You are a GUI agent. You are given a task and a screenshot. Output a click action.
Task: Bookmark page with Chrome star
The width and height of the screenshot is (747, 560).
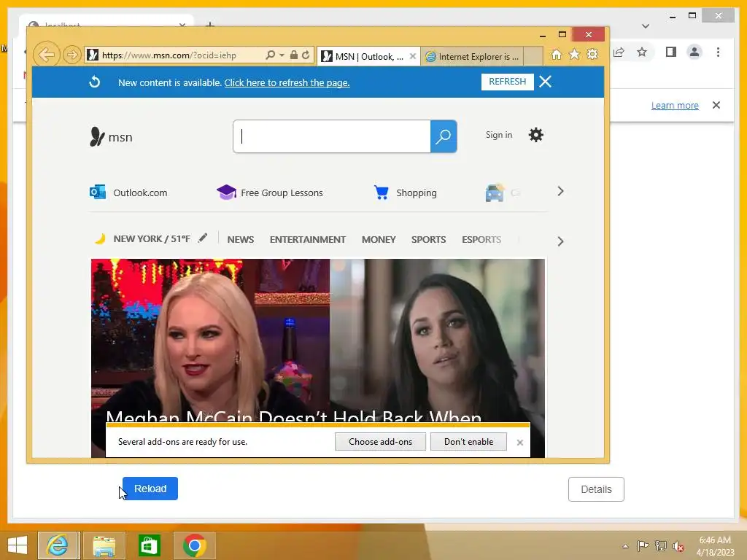(642, 52)
